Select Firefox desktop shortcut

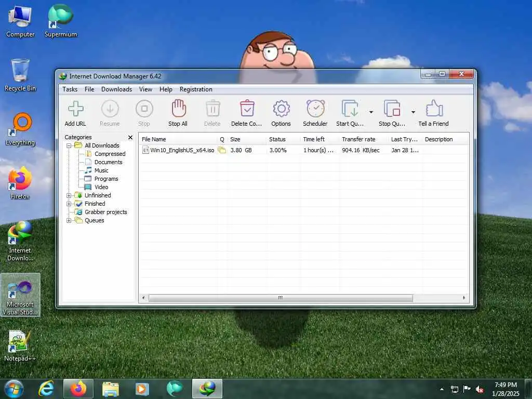pyautogui.click(x=20, y=183)
